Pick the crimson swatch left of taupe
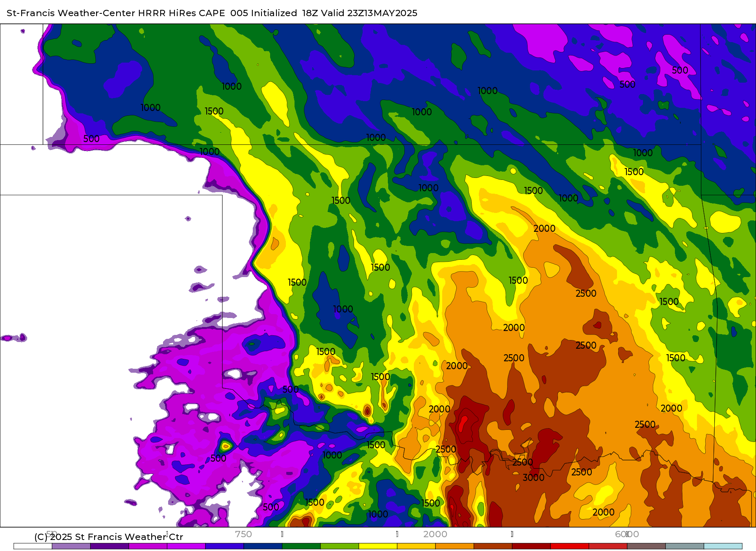Screen dimensions: 756x551 pyautogui.click(x=608, y=546)
